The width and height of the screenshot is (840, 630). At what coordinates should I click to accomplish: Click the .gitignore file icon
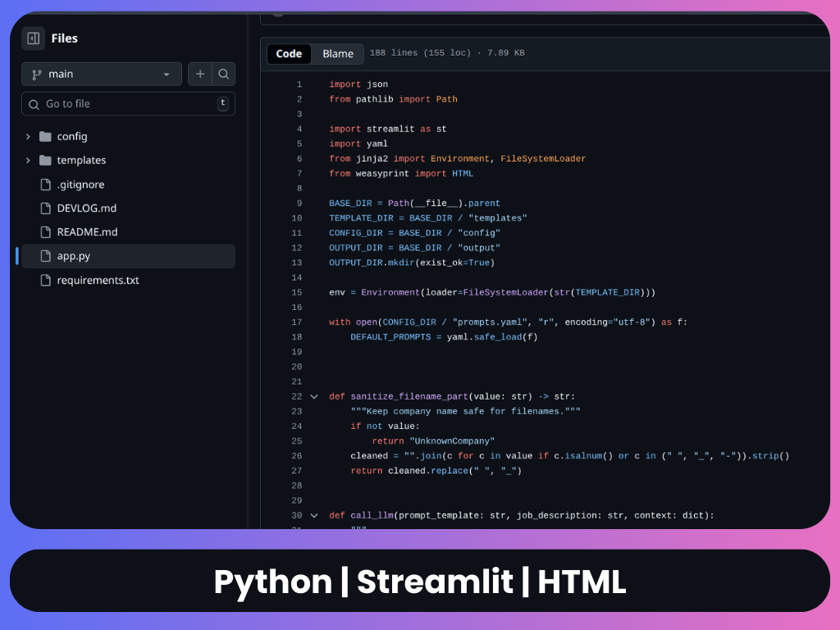(x=45, y=185)
